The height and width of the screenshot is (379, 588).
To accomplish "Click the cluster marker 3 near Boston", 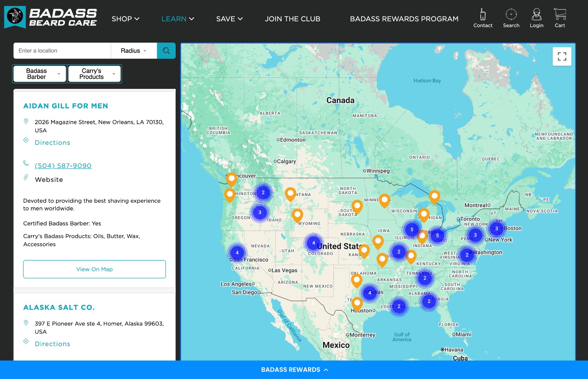I will [x=496, y=228].
